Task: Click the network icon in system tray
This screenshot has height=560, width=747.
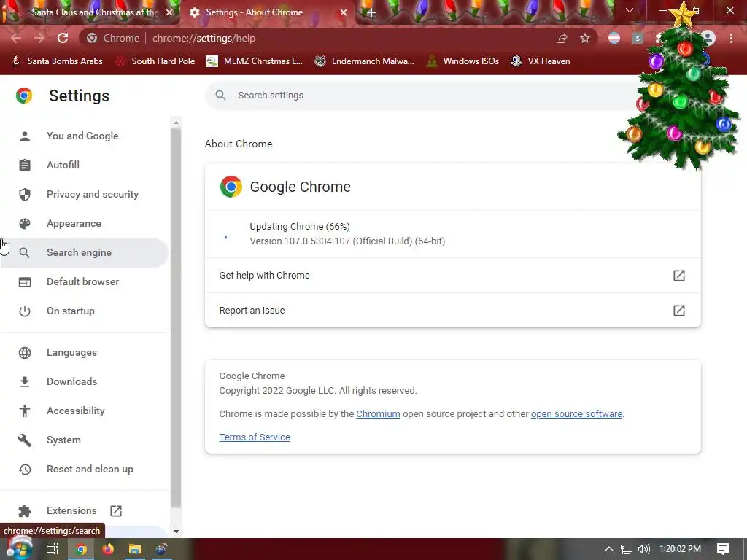Action: [x=627, y=549]
